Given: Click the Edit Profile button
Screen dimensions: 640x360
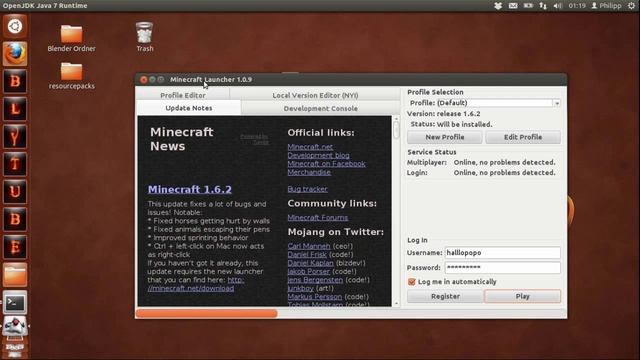Looking at the screenshot, I should point(523,137).
